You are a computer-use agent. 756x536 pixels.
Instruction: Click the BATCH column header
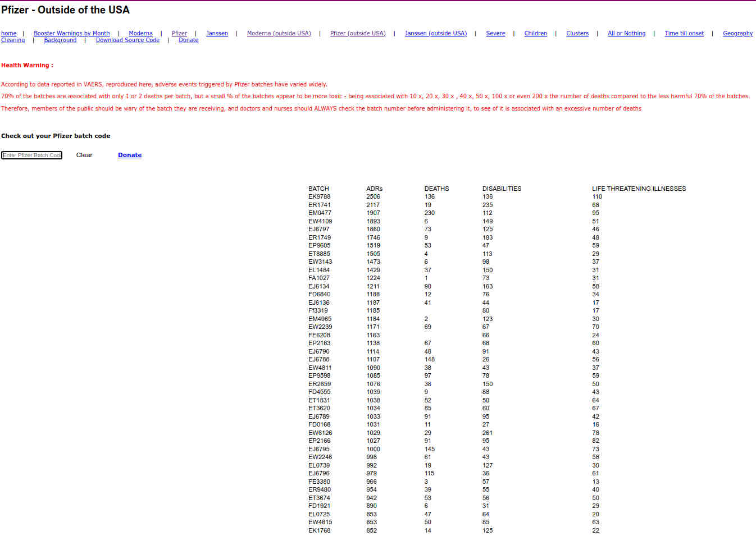click(x=319, y=189)
